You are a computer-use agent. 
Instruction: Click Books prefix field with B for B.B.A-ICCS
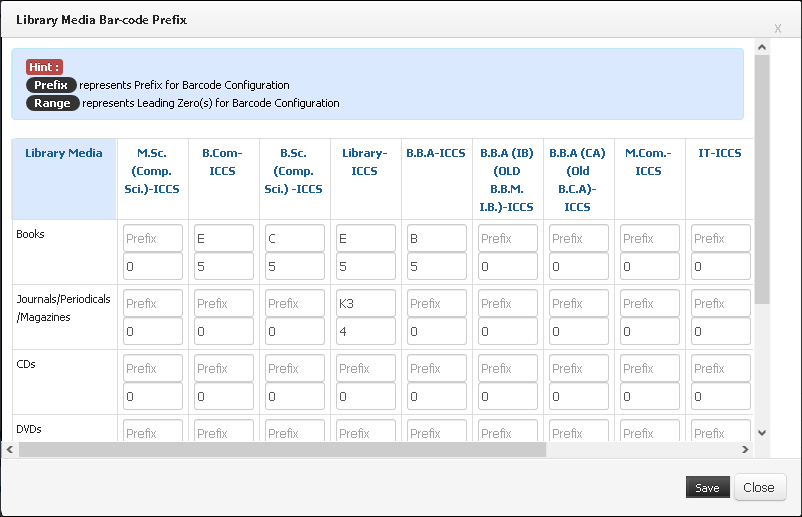[x=437, y=238]
